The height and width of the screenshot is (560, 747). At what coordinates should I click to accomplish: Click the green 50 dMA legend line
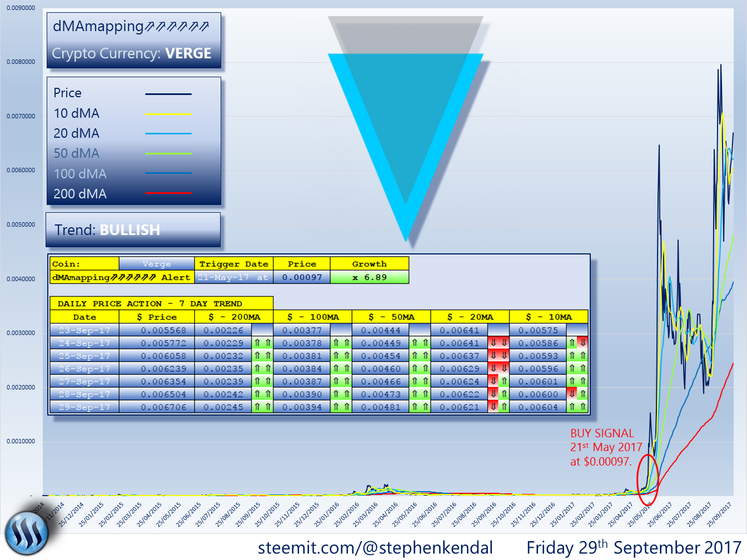(168, 154)
